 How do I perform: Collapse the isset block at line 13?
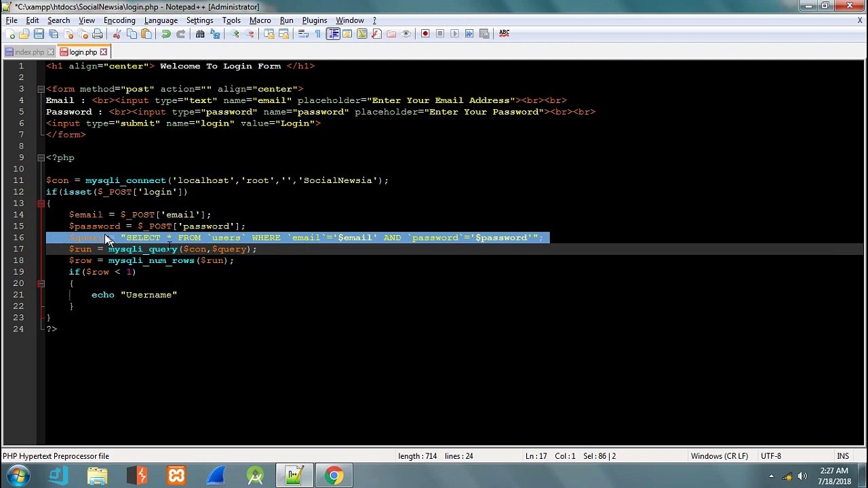pyautogui.click(x=41, y=203)
